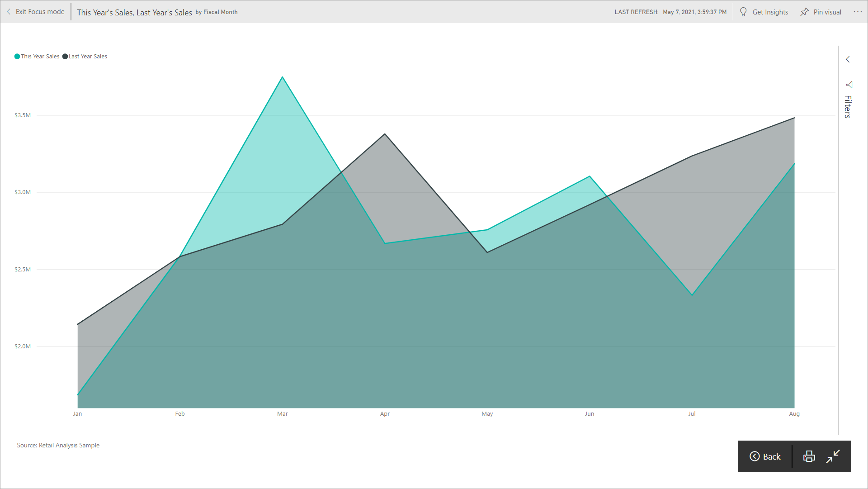
Task: Click the duplicate/export visual icon
Action: pyautogui.click(x=808, y=455)
